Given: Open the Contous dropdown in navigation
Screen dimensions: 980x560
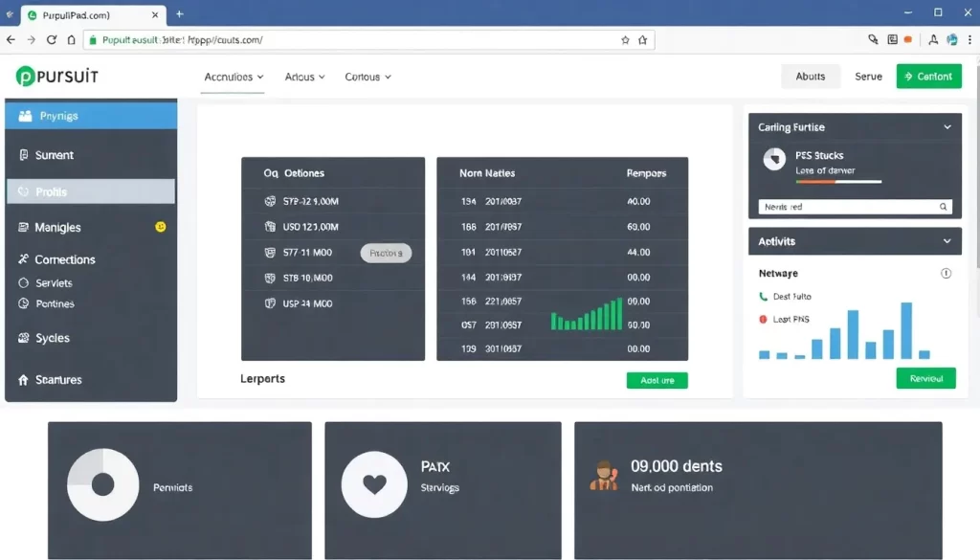Looking at the screenshot, I should pyautogui.click(x=367, y=77).
